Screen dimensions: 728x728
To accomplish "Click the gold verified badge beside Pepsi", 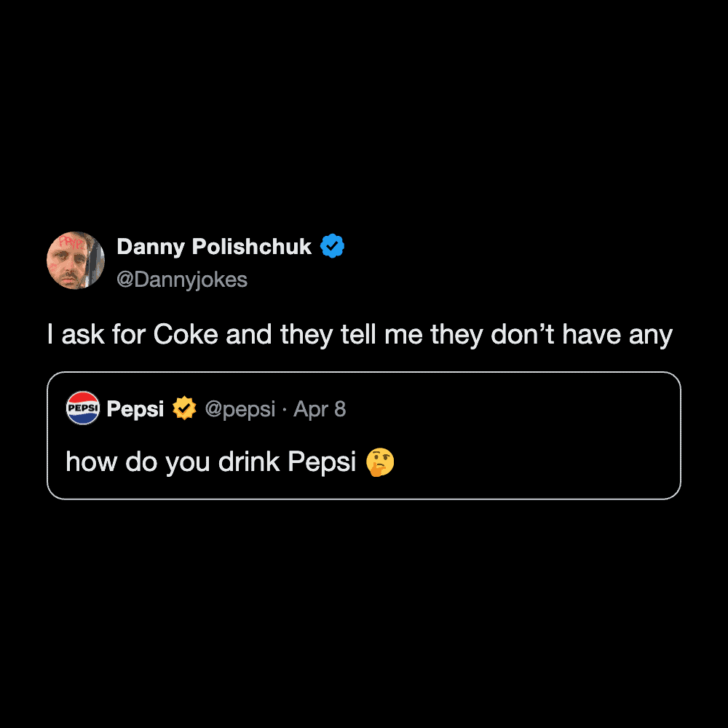I will (x=184, y=409).
